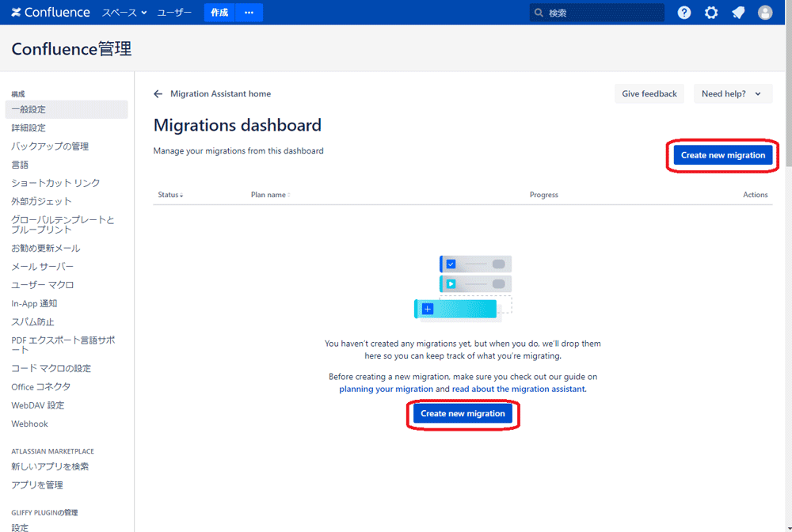Open お勧め更新メール in the sidebar
Screen dimensions: 792x532
[x=45, y=249]
